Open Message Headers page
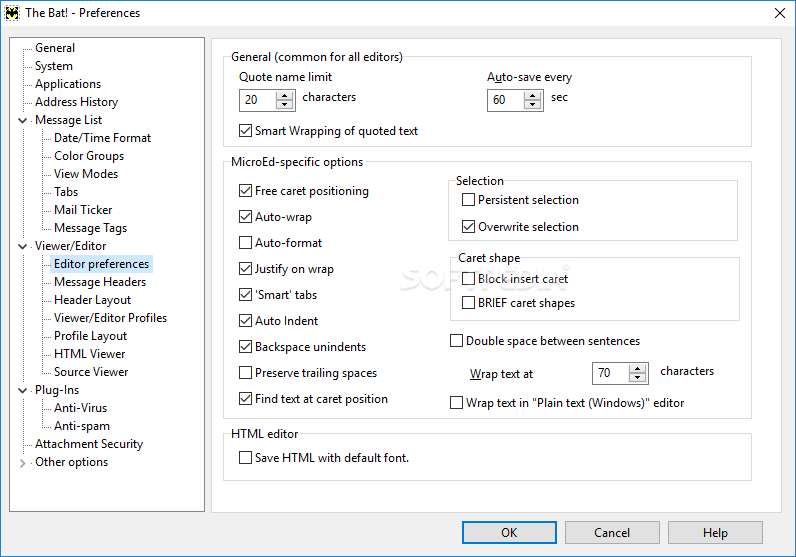Viewport: 796px width, 557px height. pyautogui.click(x=100, y=282)
